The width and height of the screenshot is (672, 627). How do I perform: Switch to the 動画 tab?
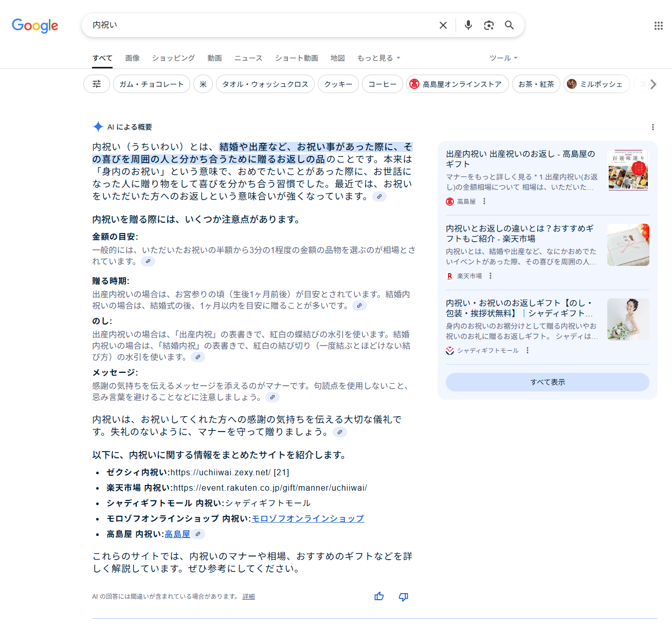[214, 58]
